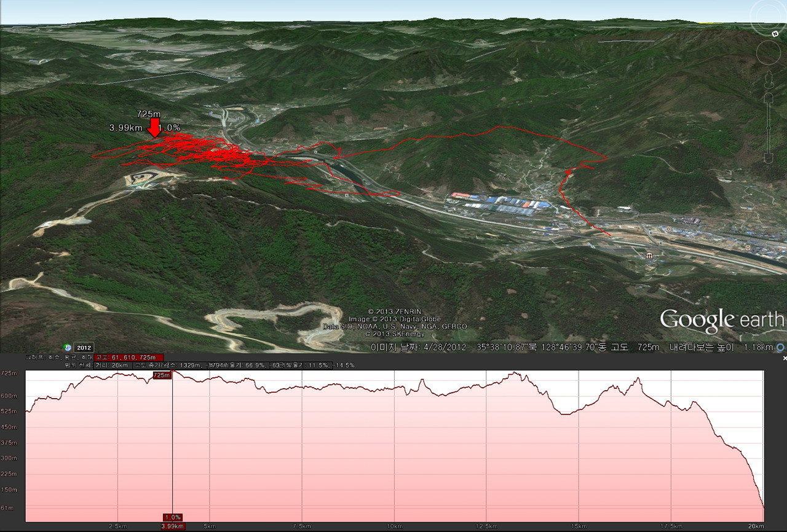Close the elevation profile panel
787x532 pixels.
click(785, 358)
